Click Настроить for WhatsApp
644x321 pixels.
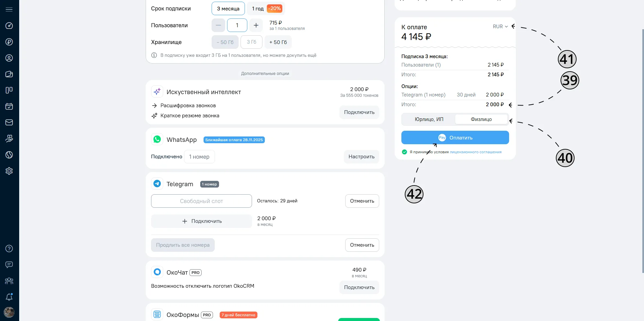point(361,157)
